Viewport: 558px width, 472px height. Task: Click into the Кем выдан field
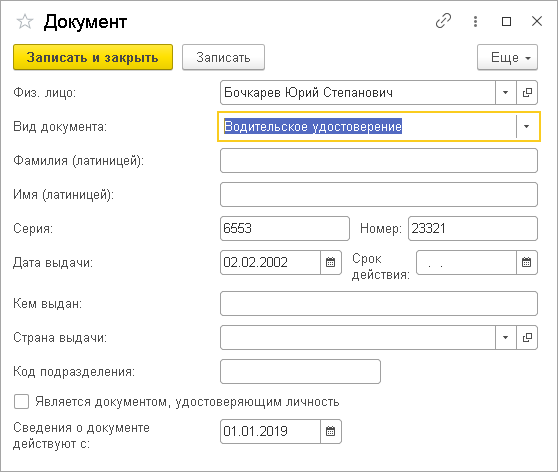[x=379, y=303]
